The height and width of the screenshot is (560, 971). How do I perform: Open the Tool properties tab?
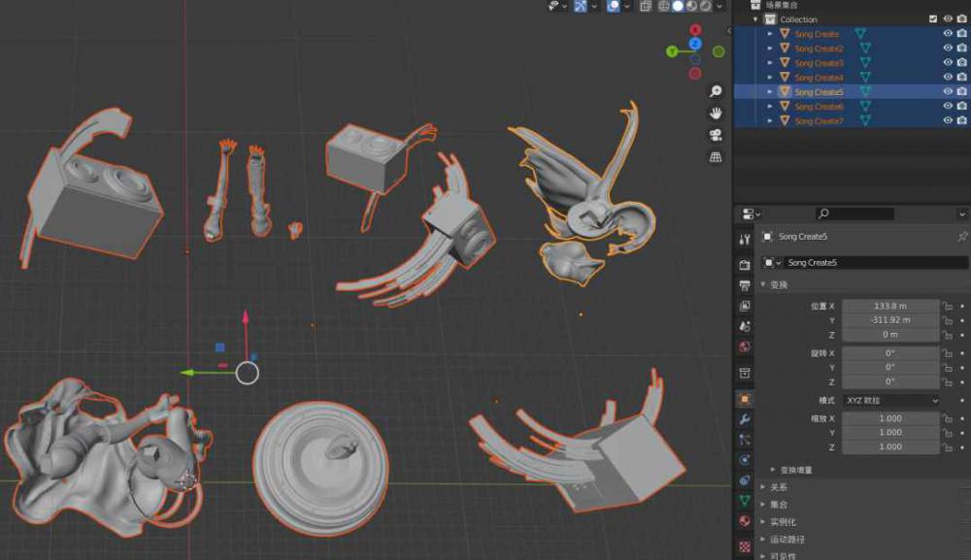point(745,240)
